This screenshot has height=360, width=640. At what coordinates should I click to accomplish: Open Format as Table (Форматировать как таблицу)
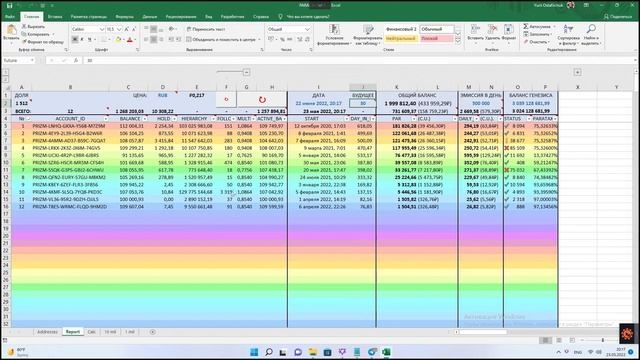pos(368,35)
